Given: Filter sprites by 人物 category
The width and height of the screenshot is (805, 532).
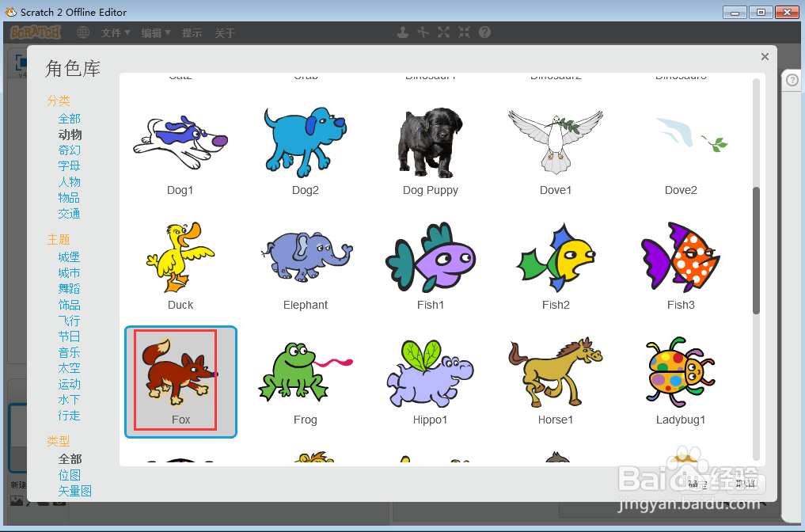Looking at the screenshot, I should click(x=70, y=182).
